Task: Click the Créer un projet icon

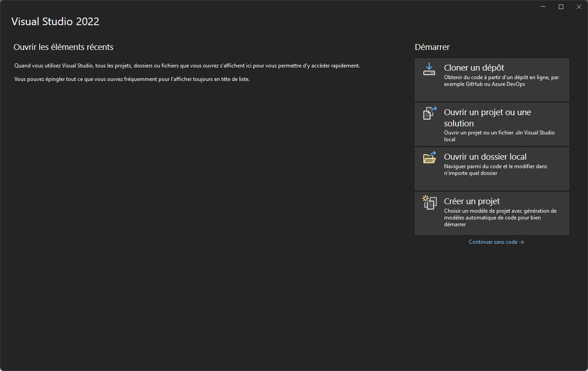Action: [x=429, y=202]
